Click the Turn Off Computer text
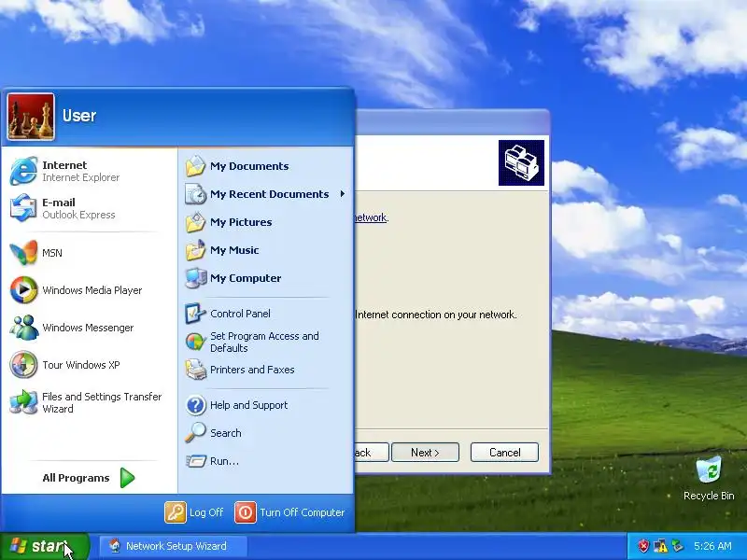 pyautogui.click(x=302, y=512)
